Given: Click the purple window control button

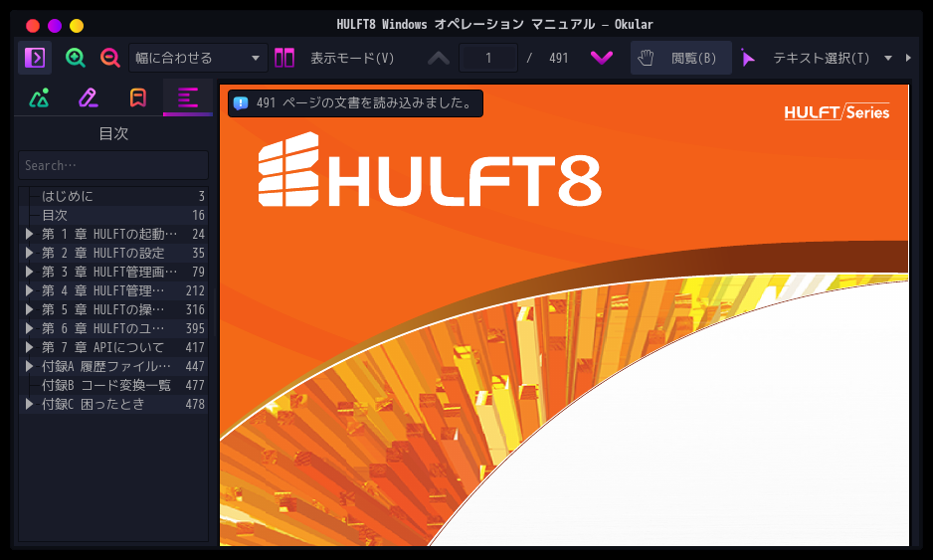Looking at the screenshot, I should pos(55,26).
